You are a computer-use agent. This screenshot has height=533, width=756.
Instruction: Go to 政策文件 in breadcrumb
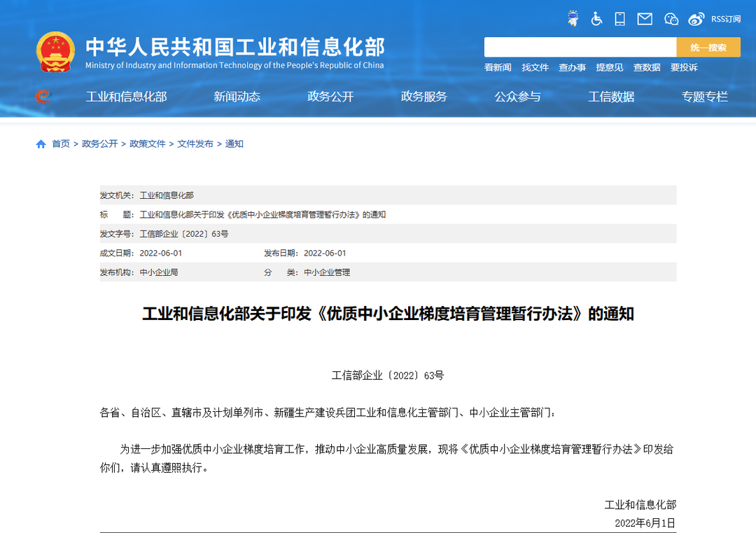(148, 144)
